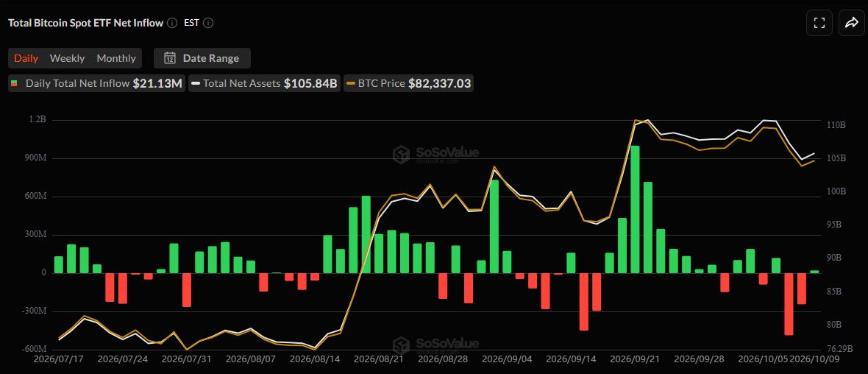The image size is (868, 374).
Task: Click the green-red Daily Net Inflow marker
Action: click(14, 84)
